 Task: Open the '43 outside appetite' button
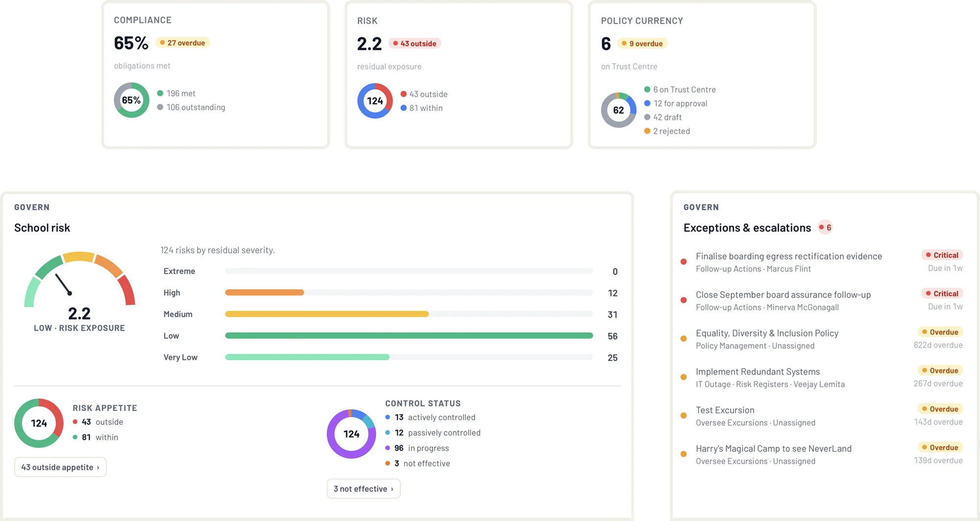point(60,467)
